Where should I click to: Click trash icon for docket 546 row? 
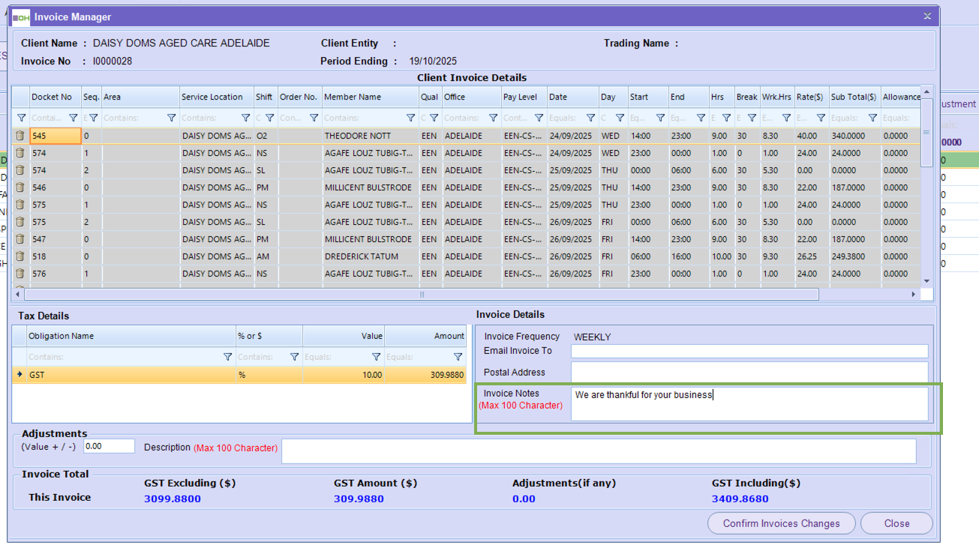point(20,187)
